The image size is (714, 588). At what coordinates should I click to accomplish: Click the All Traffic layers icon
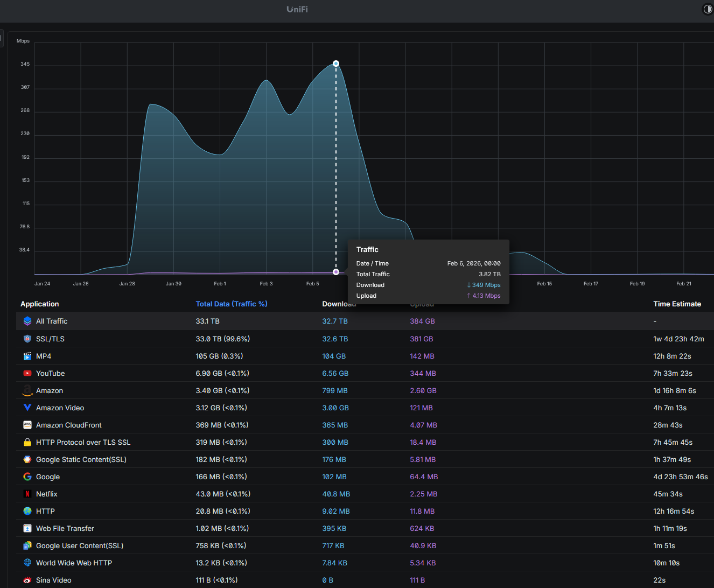27,321
